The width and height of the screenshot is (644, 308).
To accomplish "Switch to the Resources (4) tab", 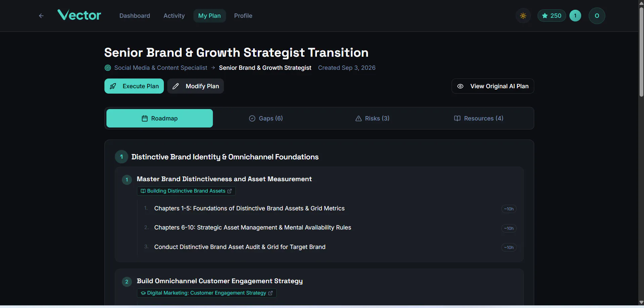I will pyautogui.click(x=478, y=118).
